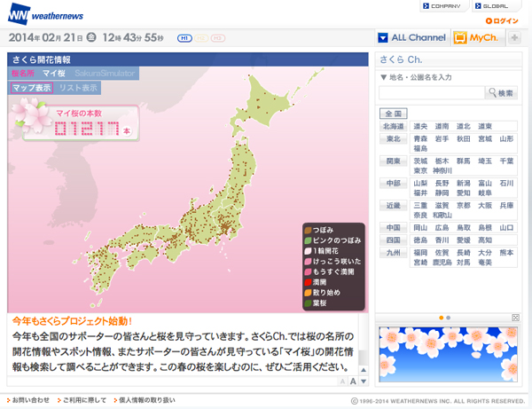Switch to リスト表示 list view

click(x=78, y=88)
